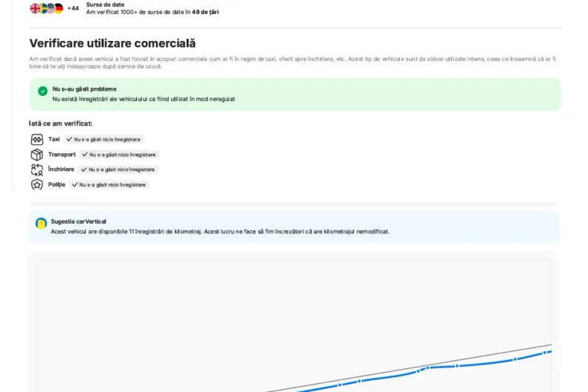Click the Închiriere 'no records found' status badge

click(118, 170)
